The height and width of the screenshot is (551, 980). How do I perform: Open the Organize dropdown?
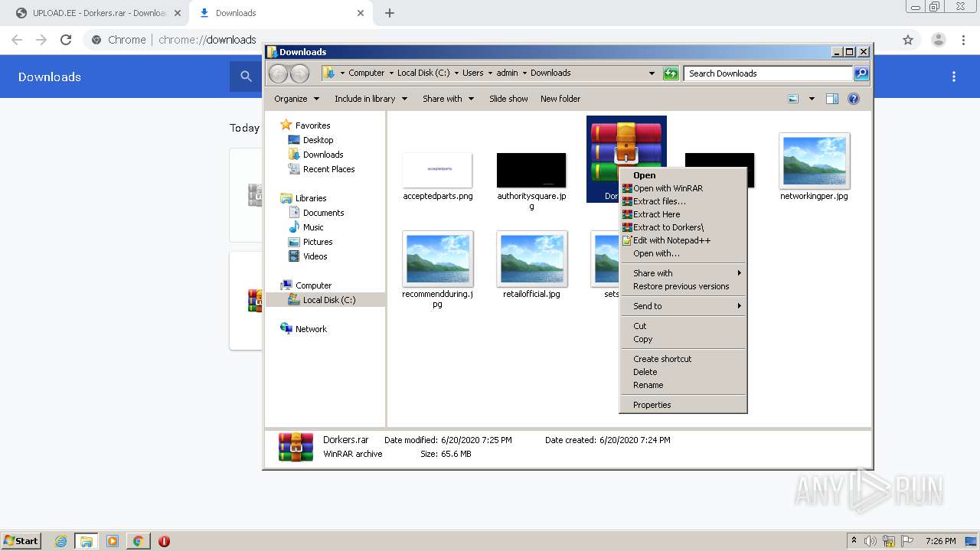pyautogui.click(x=296, y=99)
